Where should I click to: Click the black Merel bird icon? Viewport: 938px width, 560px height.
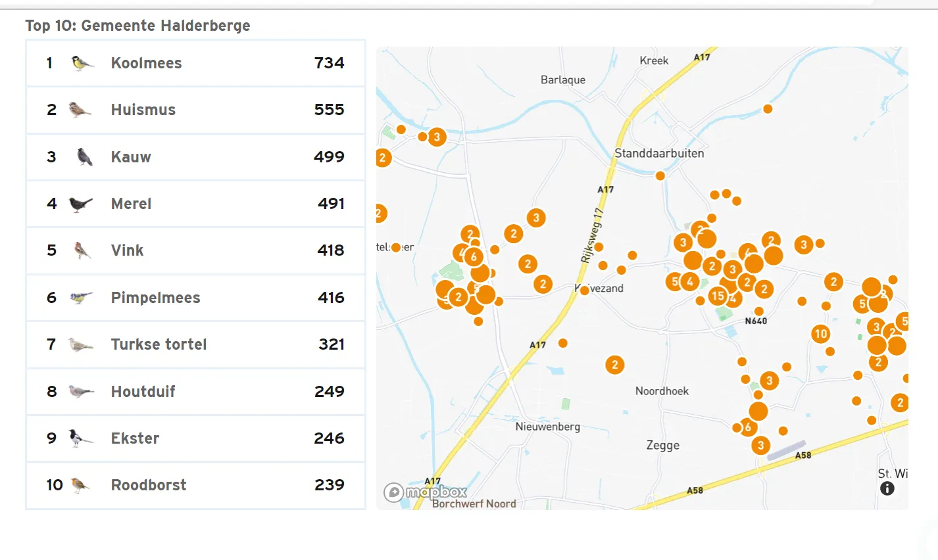[x=81, y=204]
